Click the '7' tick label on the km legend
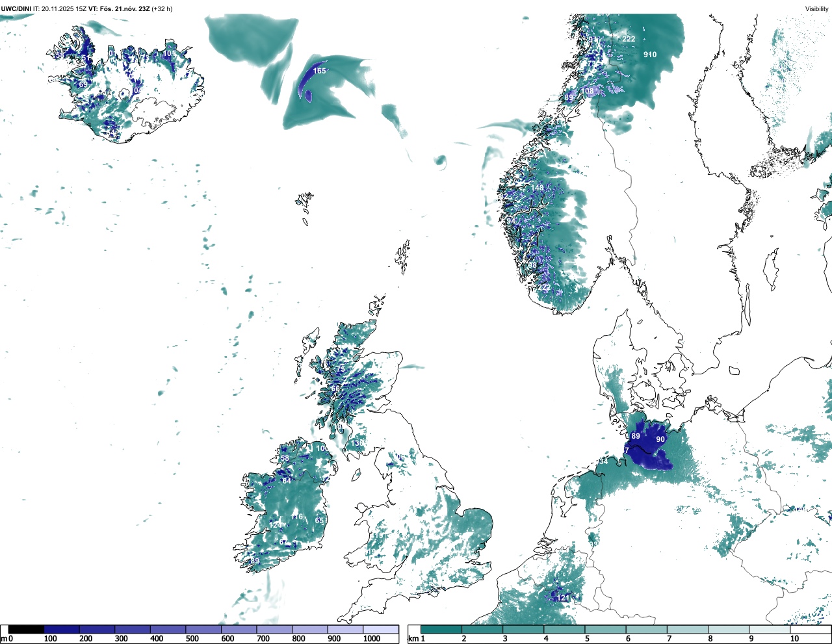 669,639
